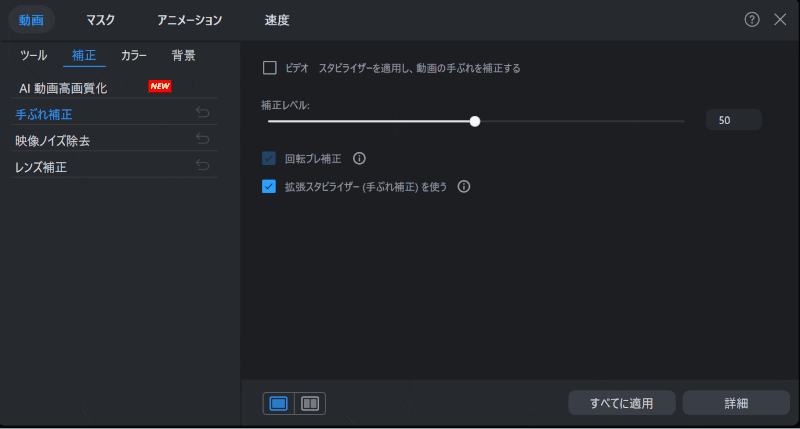The image size is (800, 429).
Task: Toggle 回転ブレ補正 checkbox
Action: (x=269, y=159)
